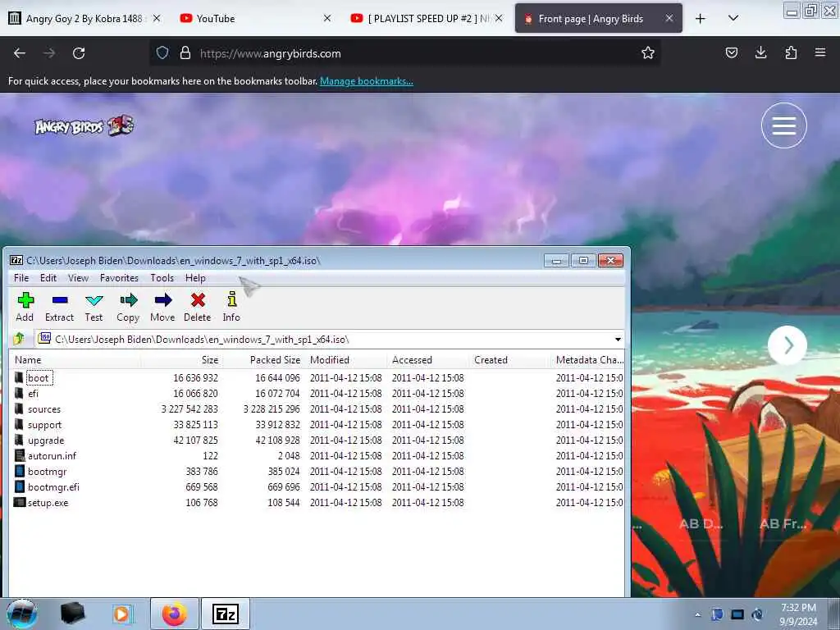Select the bootmgr.efi file name

pyautogui.click(x=53, y=487)
